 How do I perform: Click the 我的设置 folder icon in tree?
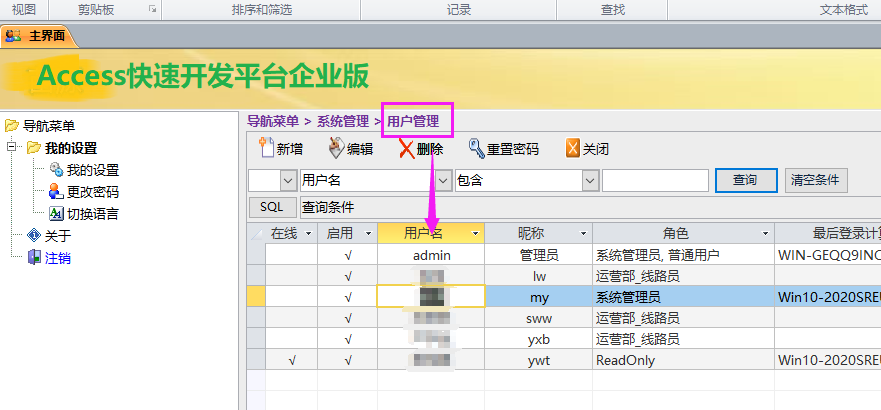[x=34, y=148]
